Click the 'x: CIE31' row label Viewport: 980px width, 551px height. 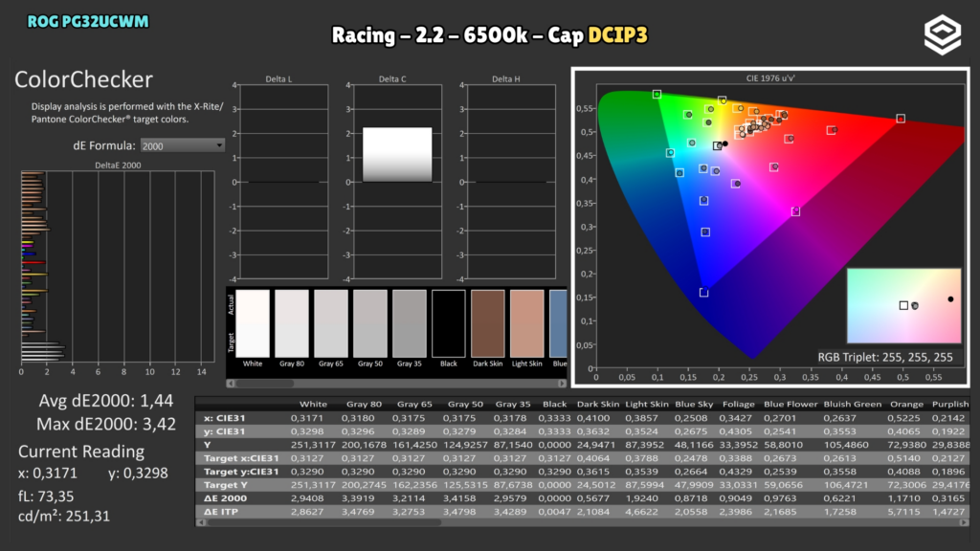coord(224,418)
